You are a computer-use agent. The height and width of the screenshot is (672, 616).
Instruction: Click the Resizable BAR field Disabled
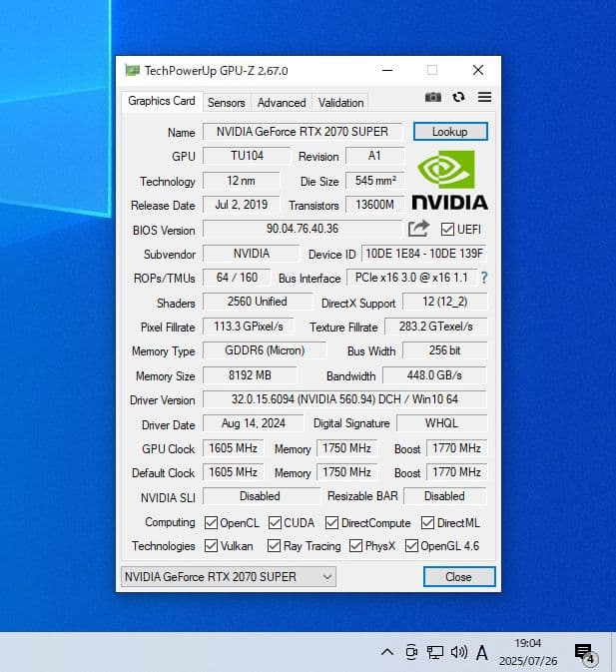pyautogui.click(x=445, y=496)
